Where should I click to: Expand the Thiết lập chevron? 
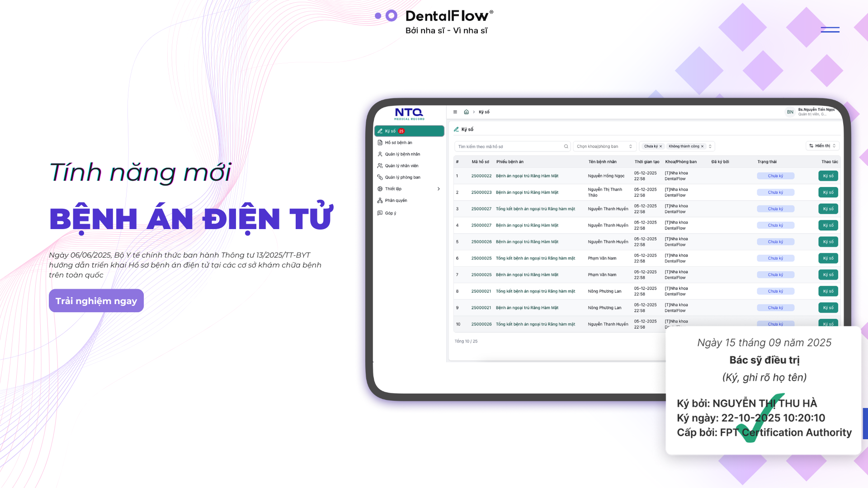click(439, 189)
